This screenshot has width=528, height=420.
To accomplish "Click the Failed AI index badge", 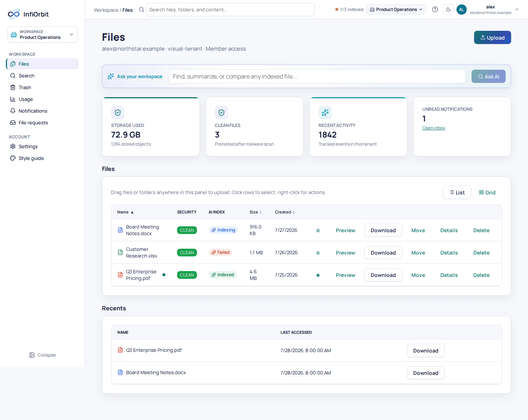I will [220, 252].
